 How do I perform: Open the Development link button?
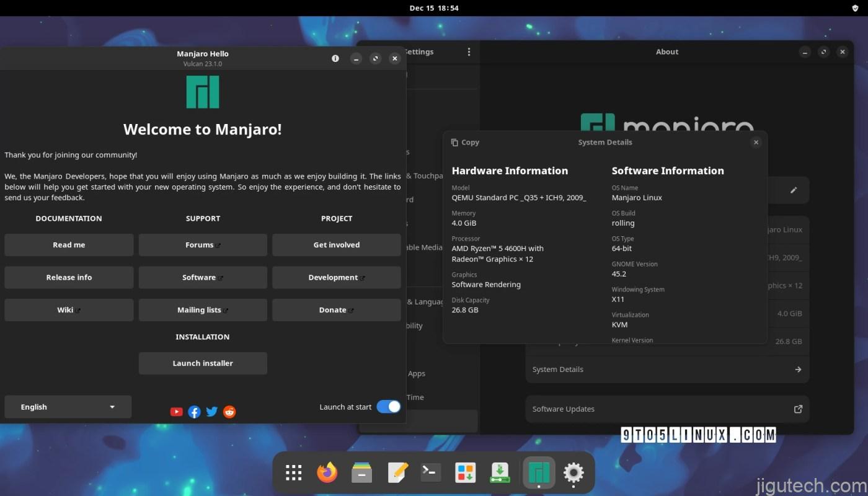point(337,277)
